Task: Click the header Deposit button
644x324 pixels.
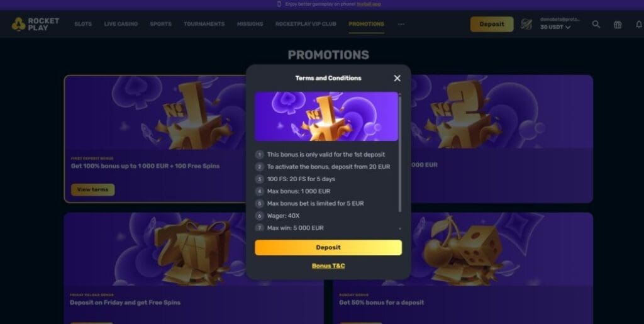Action: point(492,25)
